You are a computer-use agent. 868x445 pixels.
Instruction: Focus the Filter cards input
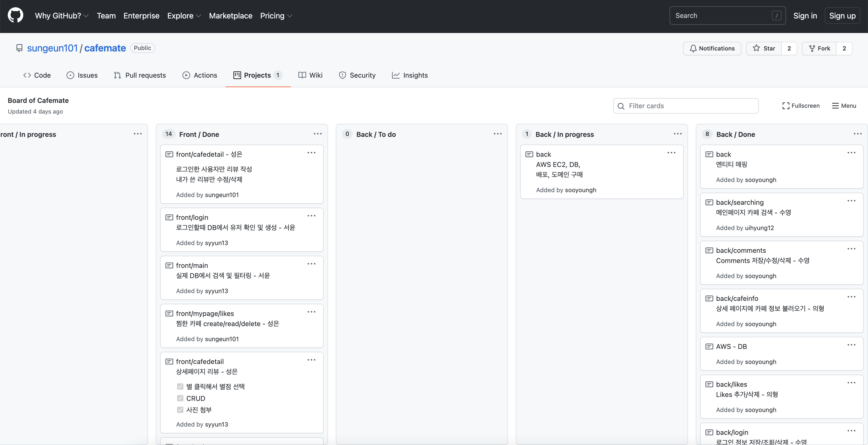[x=691, y=106]
